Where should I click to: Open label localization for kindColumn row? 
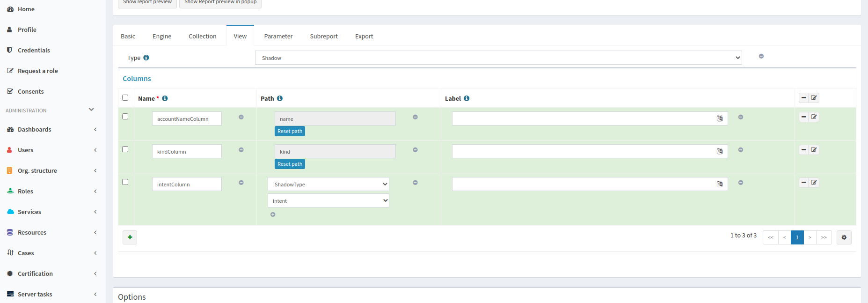point(720,151)
